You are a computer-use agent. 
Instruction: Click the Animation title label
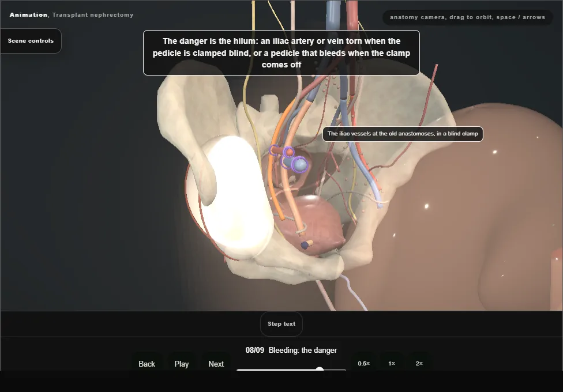pyautogui.click(x=28, y=15)
